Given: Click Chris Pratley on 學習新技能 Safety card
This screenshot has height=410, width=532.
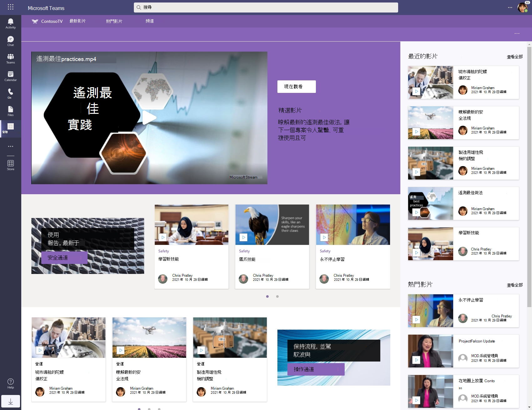Looking at the screenshot, I should coord(182,276).
